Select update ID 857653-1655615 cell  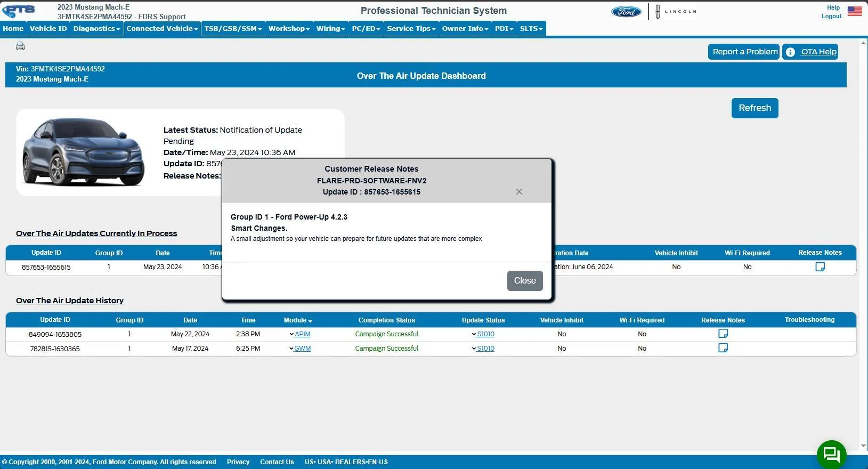tap(46, 267)
